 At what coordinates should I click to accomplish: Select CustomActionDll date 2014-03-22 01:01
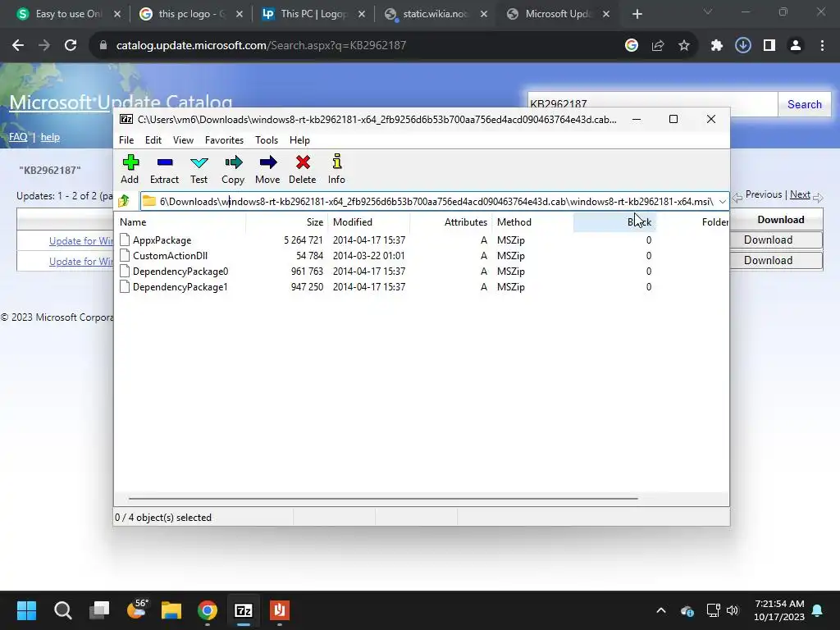point(369,256)
